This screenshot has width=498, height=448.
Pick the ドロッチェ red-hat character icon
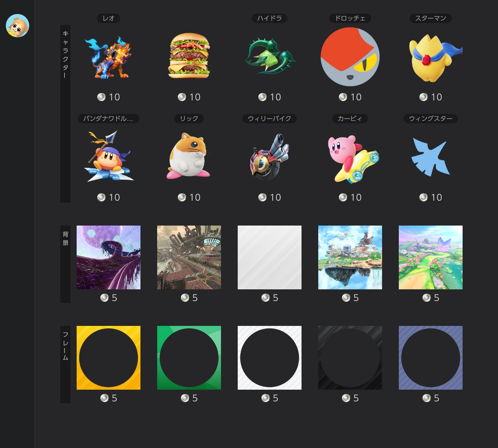tap(350, 57)
